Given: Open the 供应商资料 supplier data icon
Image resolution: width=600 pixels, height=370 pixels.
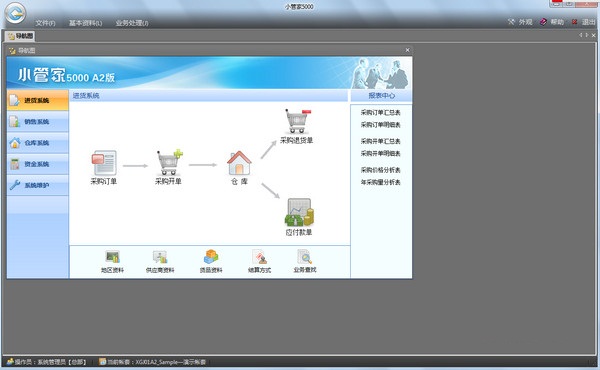Looking at the screenshot, I should tap(160, 257).
